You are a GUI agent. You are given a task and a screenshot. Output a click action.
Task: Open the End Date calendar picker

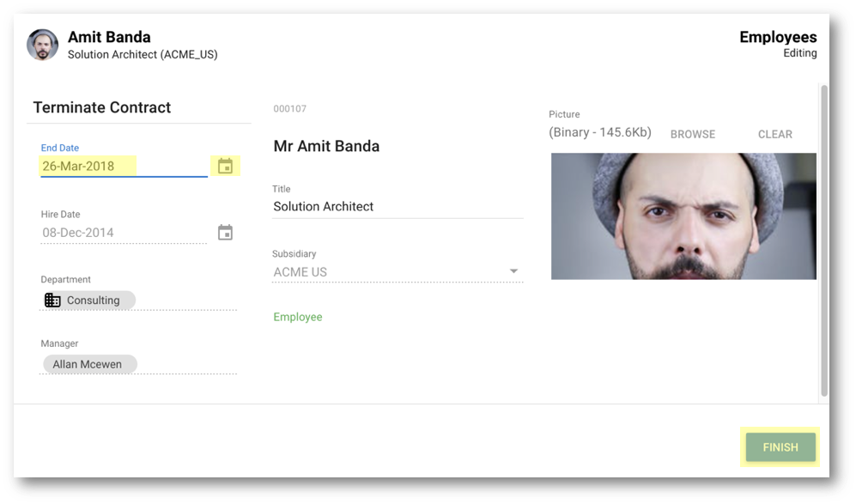point(226,166)
